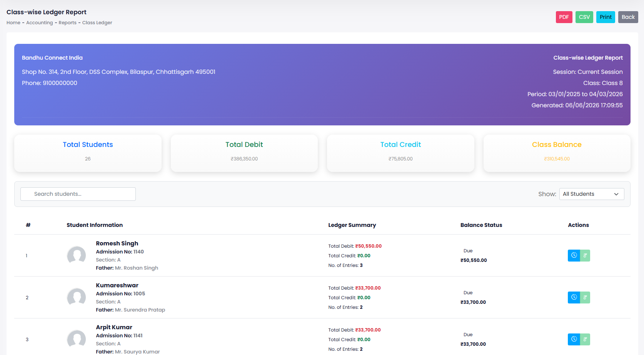Click rupee payment icon for Arpit Kumar

click(585, 339)
